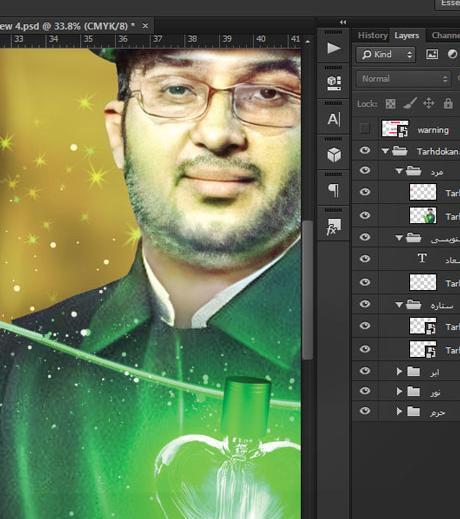Image resolution: width=460 pixels, height=519 pixels.
Task: Open the Styles fx panel icon
Action: 333,227
